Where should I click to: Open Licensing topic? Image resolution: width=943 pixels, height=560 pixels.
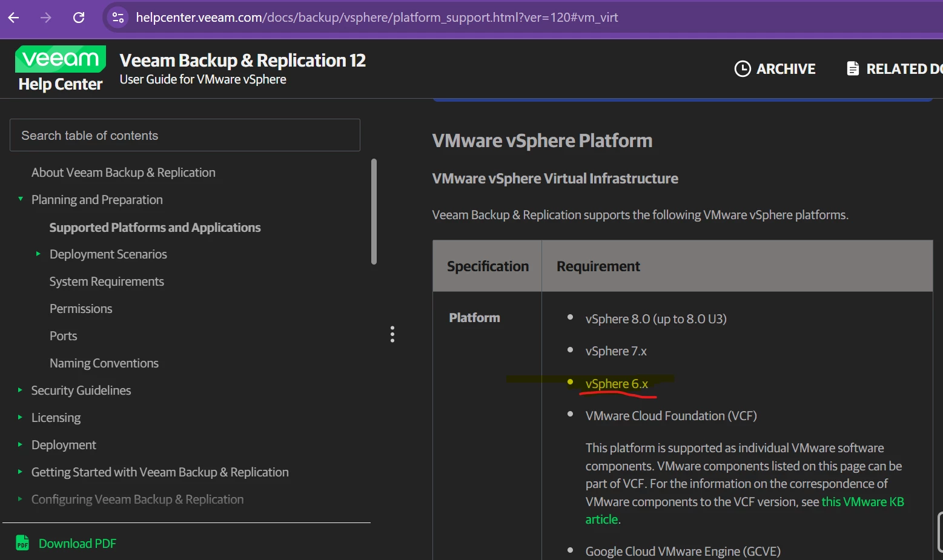click(56, 418)
